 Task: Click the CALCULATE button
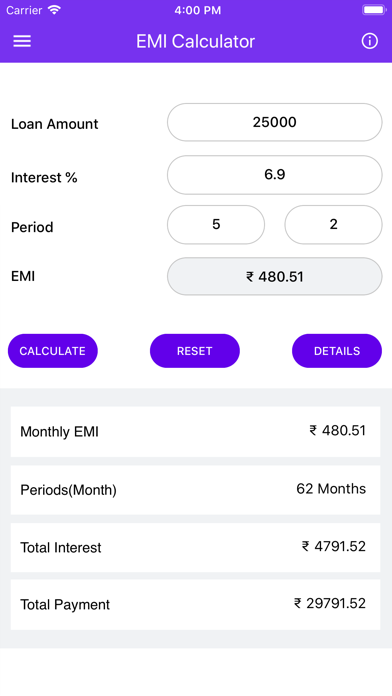53,351
